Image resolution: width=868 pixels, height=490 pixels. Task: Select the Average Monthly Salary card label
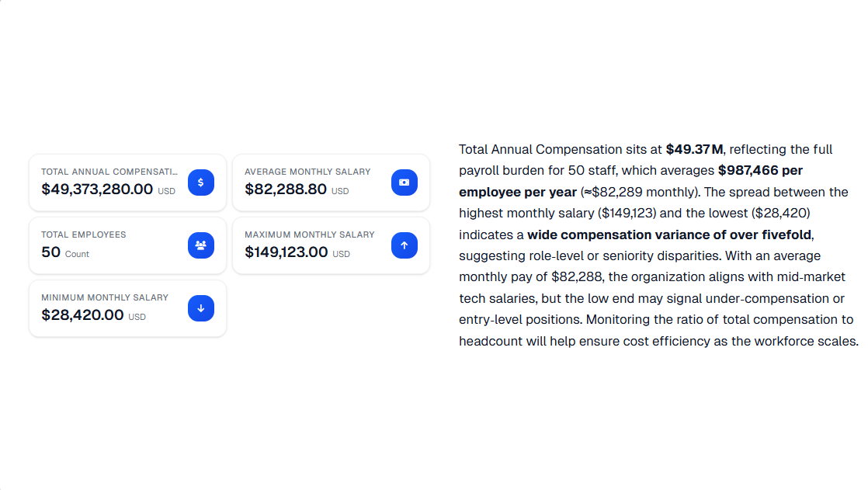click(307, 172)
